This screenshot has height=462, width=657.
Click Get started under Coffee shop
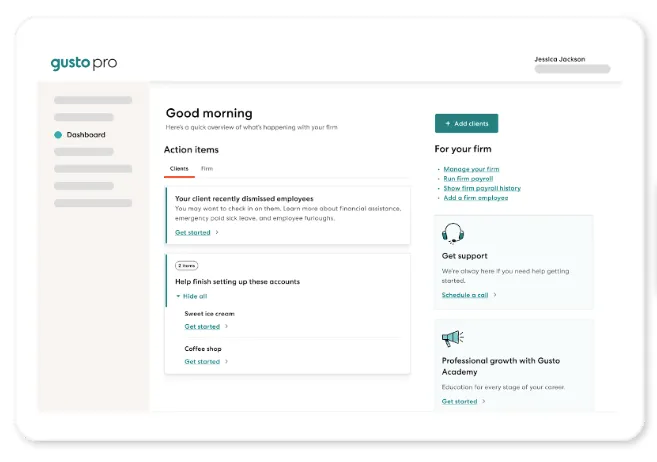click(x=202, y=361)
